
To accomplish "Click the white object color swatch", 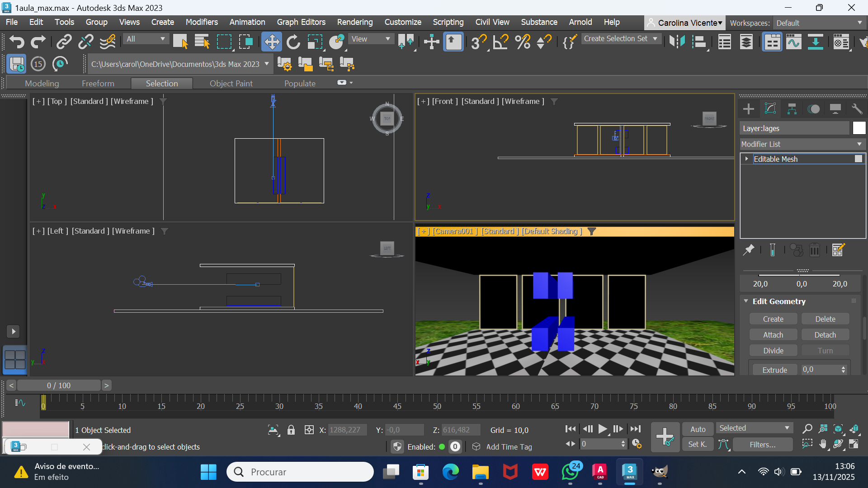I will point(859,128).
